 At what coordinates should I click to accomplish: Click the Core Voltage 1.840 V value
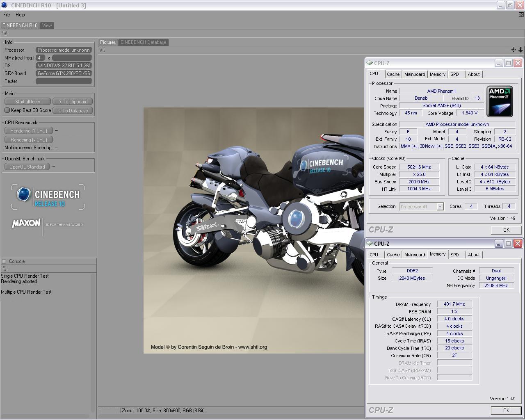[470, 113]
